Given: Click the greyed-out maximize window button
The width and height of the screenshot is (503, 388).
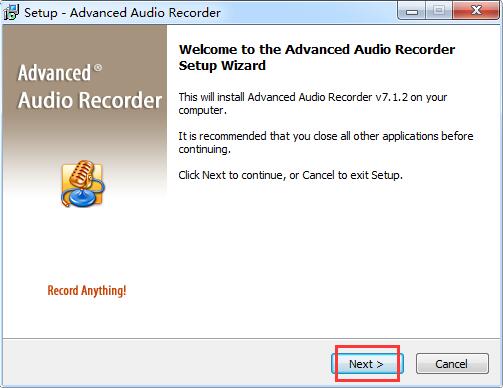Looking at the screenshot, I should pyautogui.click(x=439, y=12).
